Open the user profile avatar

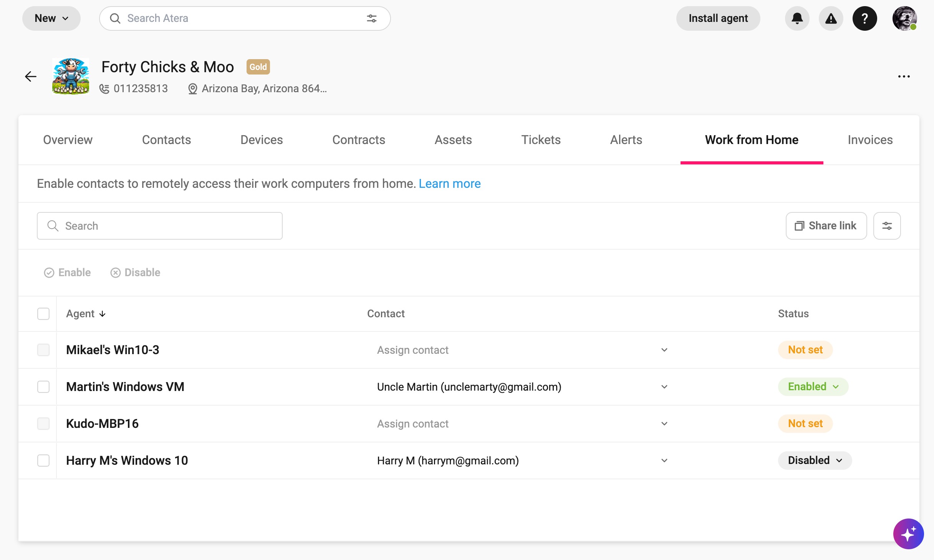(904, 18)
